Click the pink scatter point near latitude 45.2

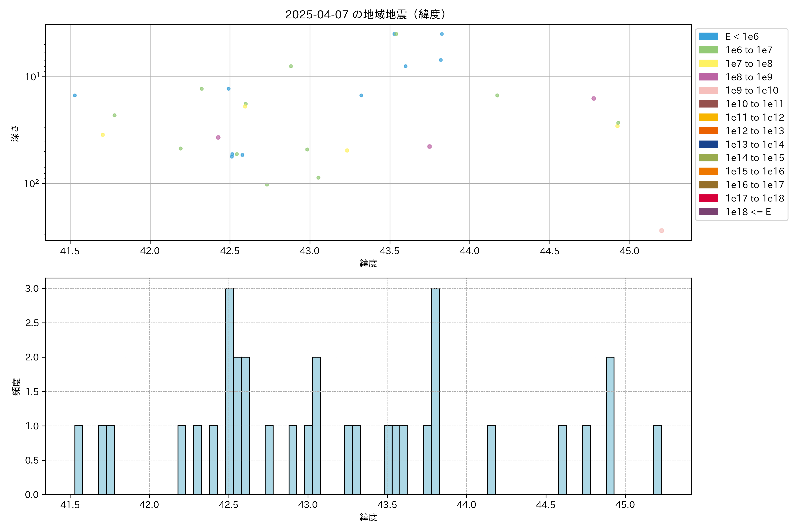pyautogui.click(x=662, y=231)
